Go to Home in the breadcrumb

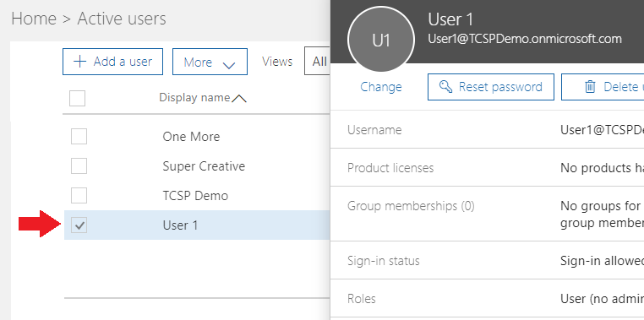coord(34,19)
